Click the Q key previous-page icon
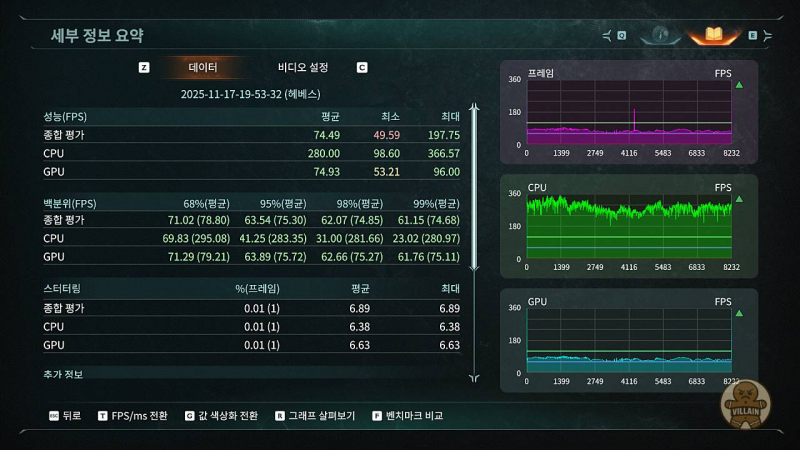The width and height of the screenshot is (800, 450). (621, 35)
